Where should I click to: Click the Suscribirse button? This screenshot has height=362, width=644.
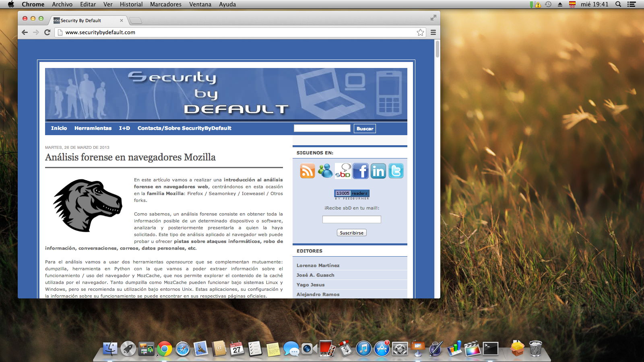(352, 233)
